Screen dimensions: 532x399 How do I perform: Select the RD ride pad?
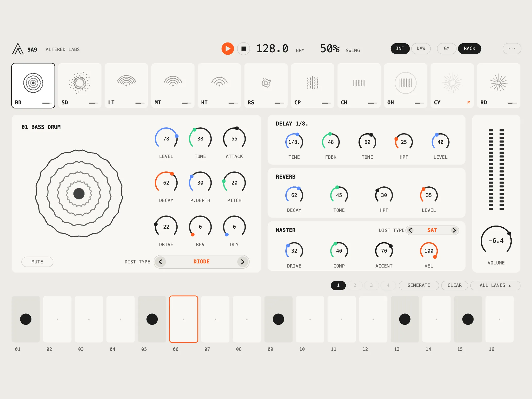click(x=499, y=86)
